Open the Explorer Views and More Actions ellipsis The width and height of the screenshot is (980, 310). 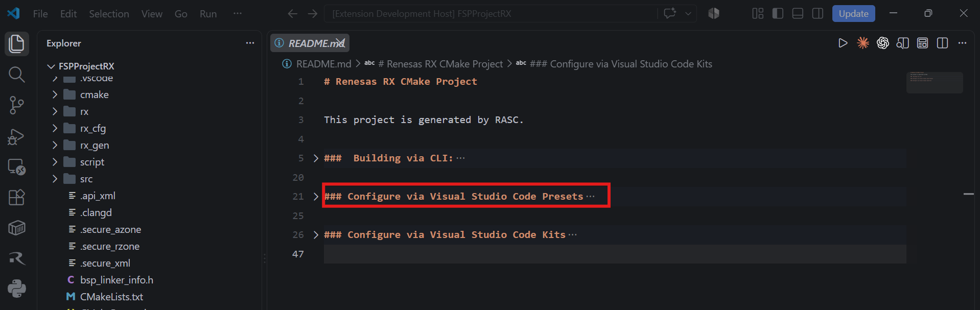250,43
